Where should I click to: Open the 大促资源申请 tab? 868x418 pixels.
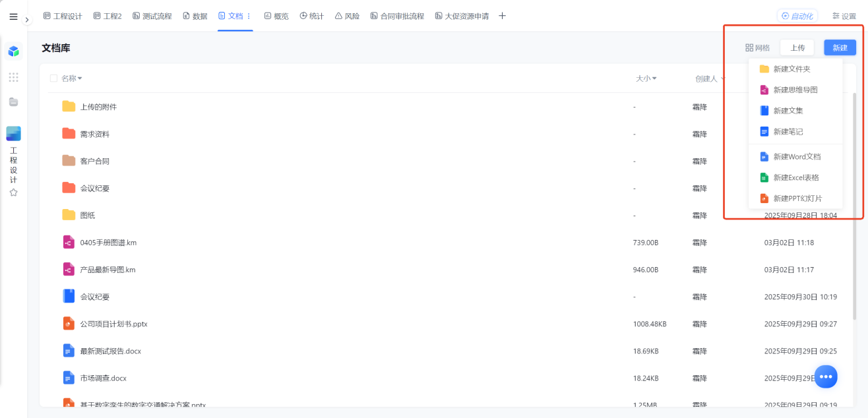[x=462, y=16]
